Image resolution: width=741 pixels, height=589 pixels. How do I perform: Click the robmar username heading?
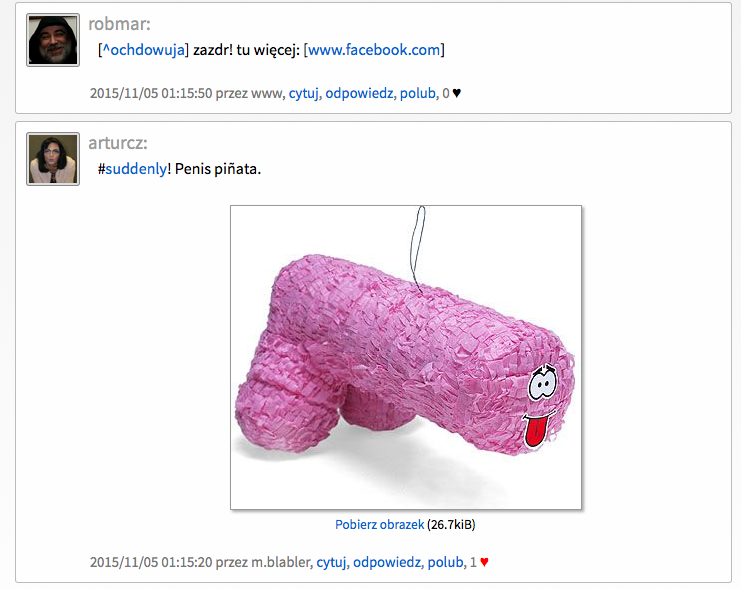119,24
